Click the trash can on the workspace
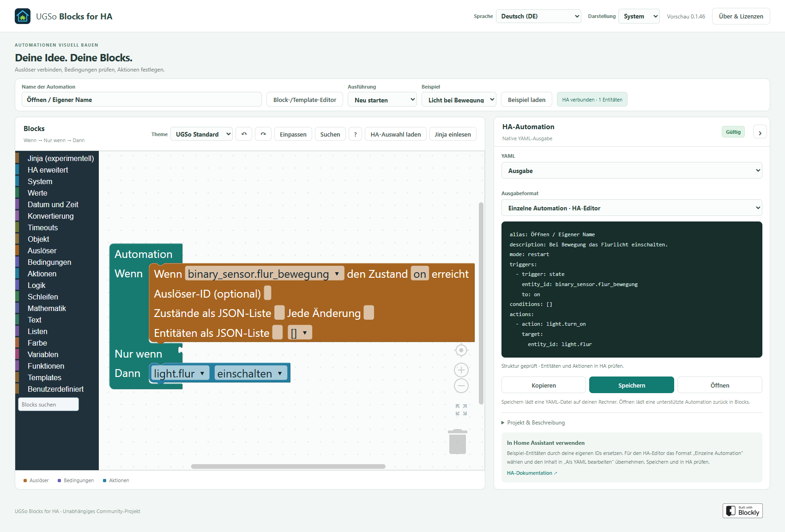Viewport: 785px width, 532px height. [458, 442]
